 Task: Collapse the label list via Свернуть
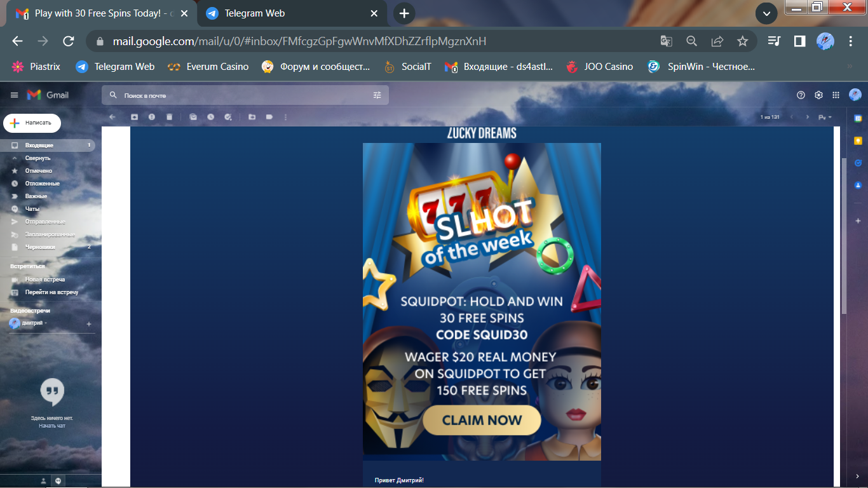(x=37, y=158)
